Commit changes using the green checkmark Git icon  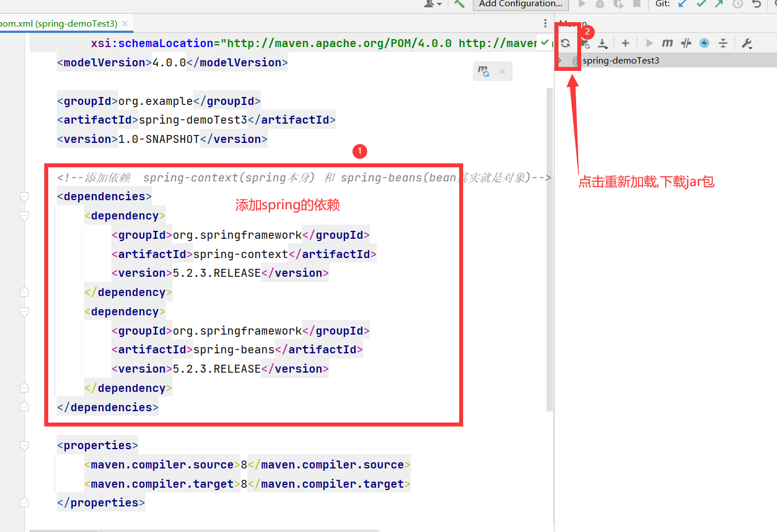pos(702,5)
